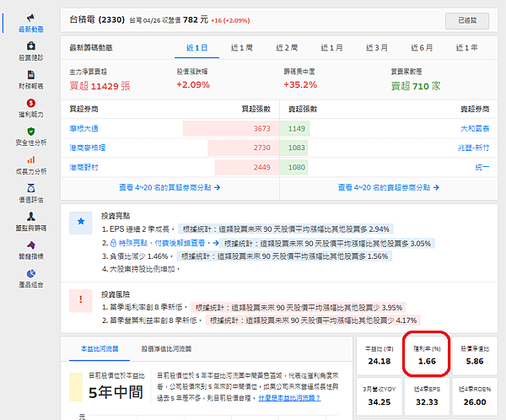The image size is (506, 420).
Task: Open 成長力分析 bar chart icon
Action: point(31,159)
